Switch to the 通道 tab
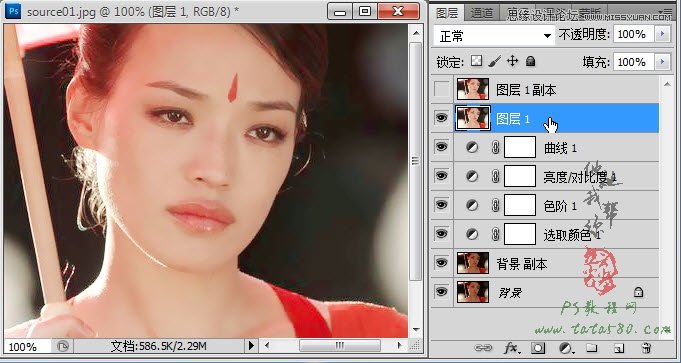The height and width of the screenshot is (363, 681). coord(482,13)
